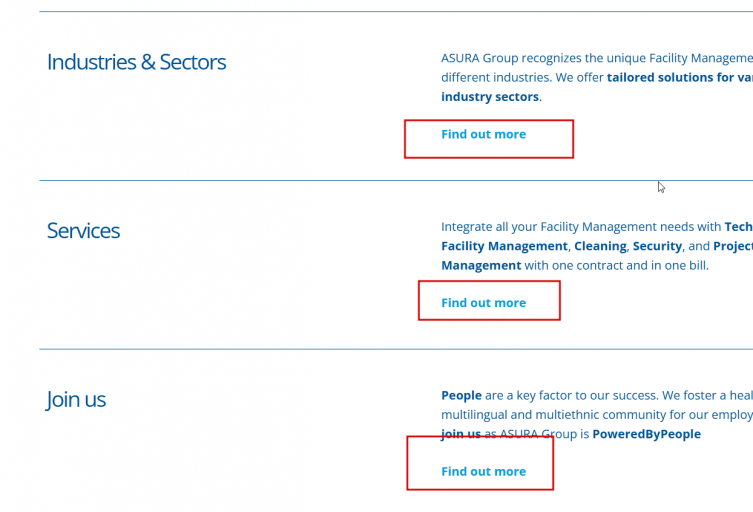
Task: Click the bold "join us" text in paragraph
Action: (x=461, y=434)
